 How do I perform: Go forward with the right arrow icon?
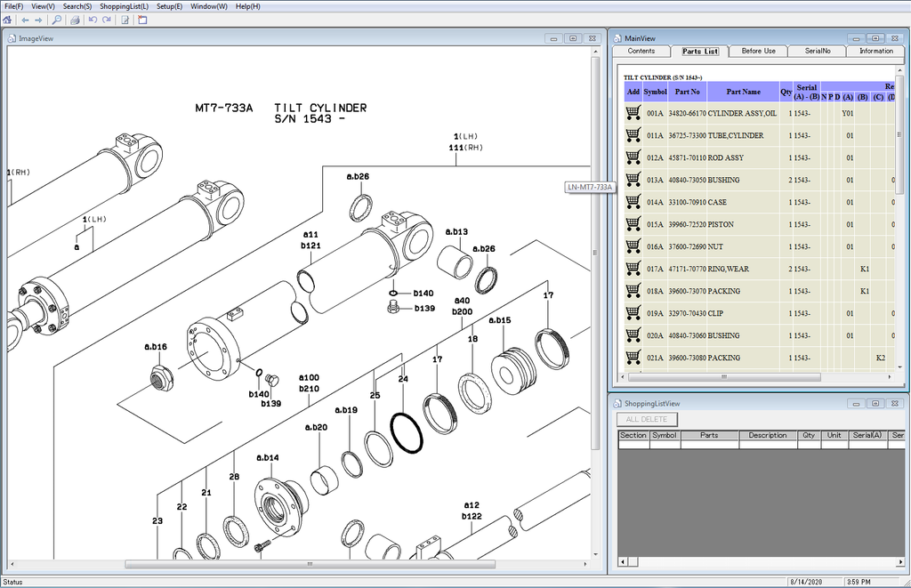tap(38, 20)
